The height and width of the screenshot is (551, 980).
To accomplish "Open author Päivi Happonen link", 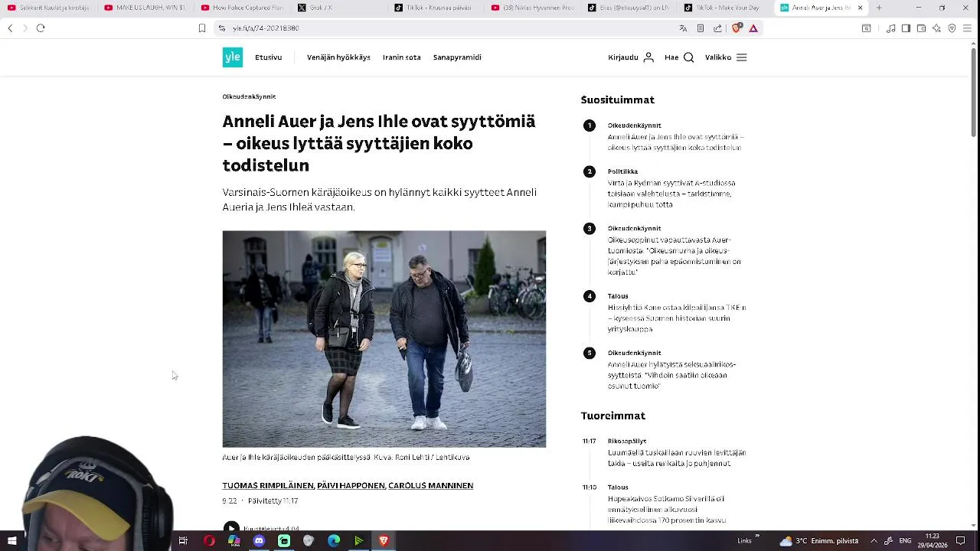I will 351,485.
